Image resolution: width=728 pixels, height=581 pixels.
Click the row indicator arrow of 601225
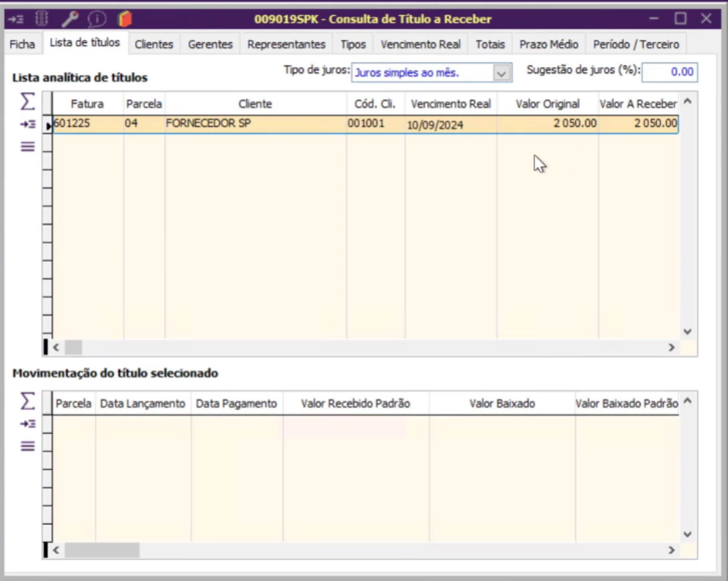click(x=48, y=125)
